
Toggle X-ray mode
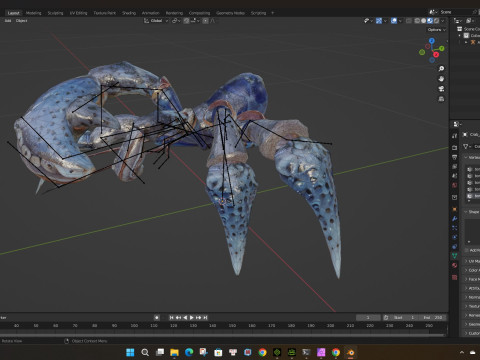click(x=409, y=21)
